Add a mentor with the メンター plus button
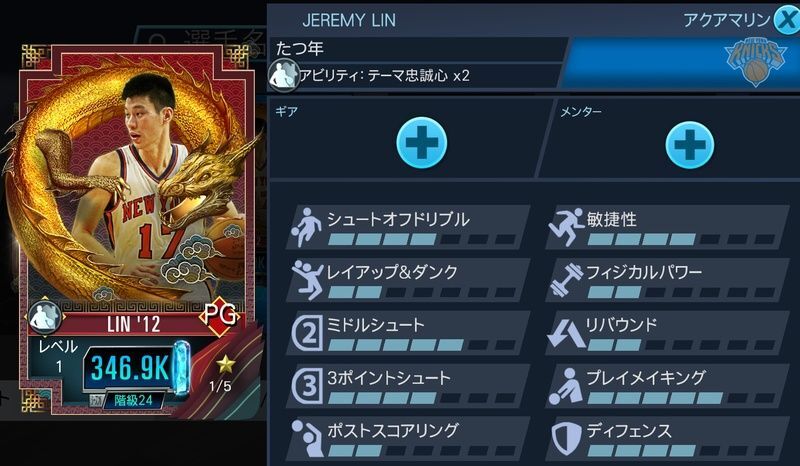 [690, 144]
